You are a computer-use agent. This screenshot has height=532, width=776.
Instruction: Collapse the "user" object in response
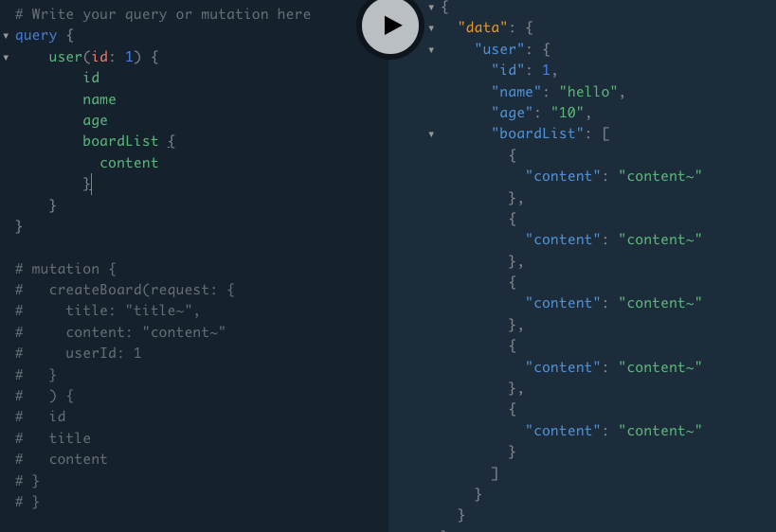pyautogui.click(x=431, y=49)
